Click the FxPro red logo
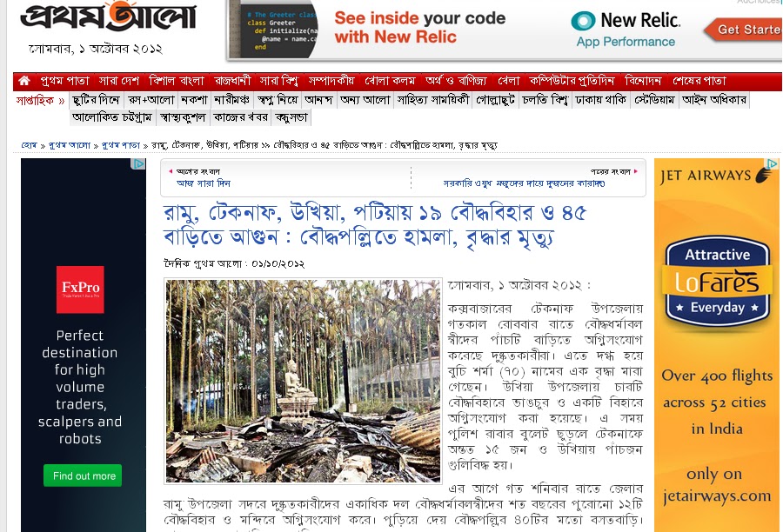Image resolution: width=783 pixels, height=532 pixels. coord(80,289)
